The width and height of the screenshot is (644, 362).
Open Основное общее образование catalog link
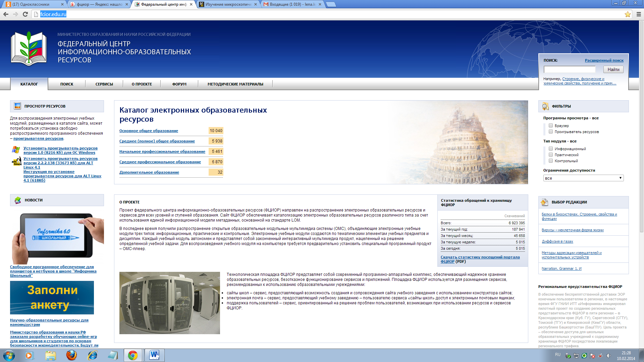point(149,131)
